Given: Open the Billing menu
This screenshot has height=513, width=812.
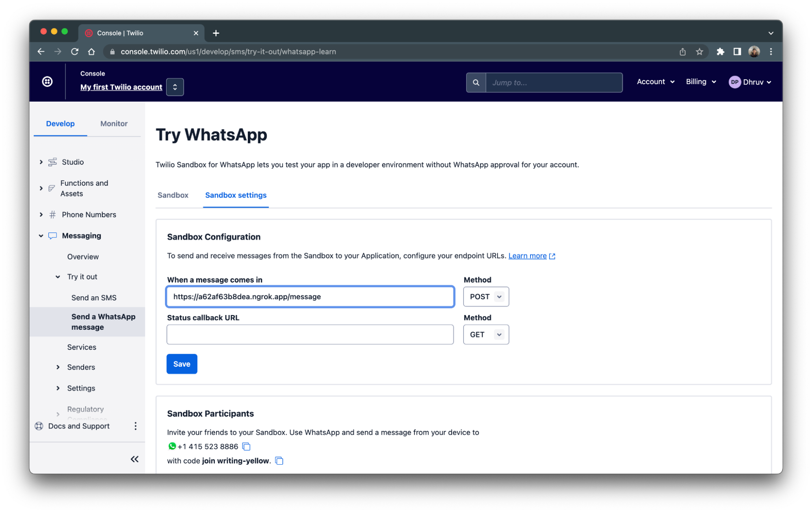Looking at the screenshot, I should click(701, 82).
